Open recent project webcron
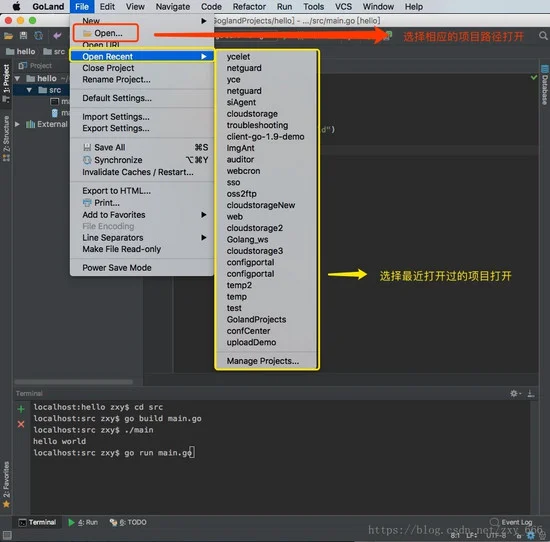The height and width of the screenshot is (542, 550). 267,171
